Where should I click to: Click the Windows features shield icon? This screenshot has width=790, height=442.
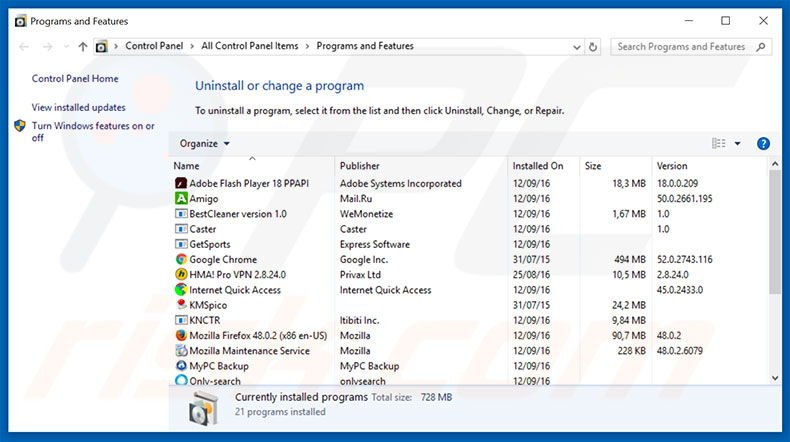(20, 125)
